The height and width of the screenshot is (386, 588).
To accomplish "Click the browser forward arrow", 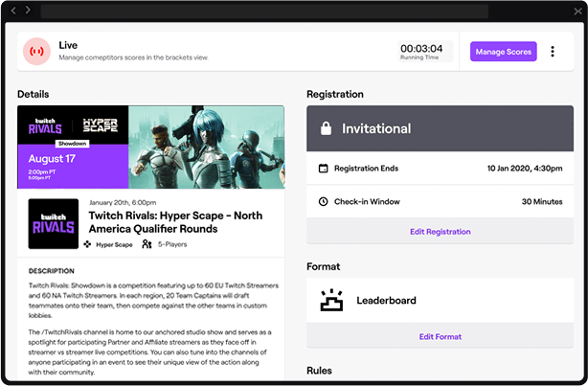I will pos(28,10).
